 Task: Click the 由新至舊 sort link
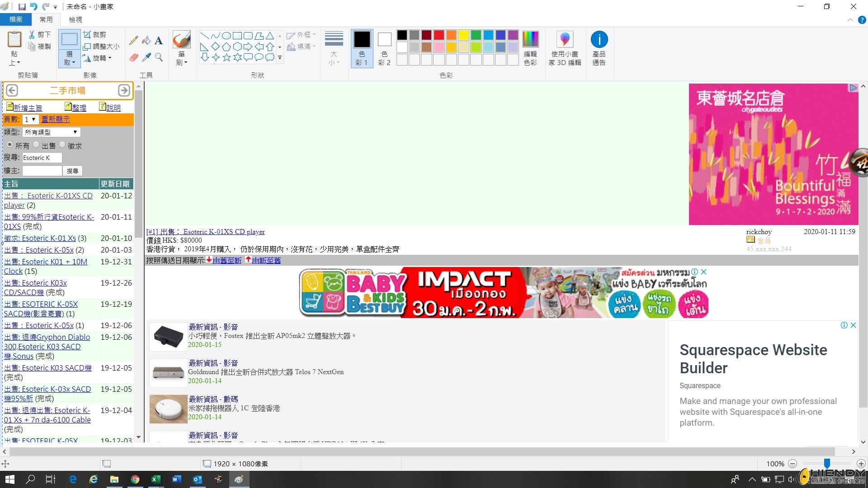(266, 261)
